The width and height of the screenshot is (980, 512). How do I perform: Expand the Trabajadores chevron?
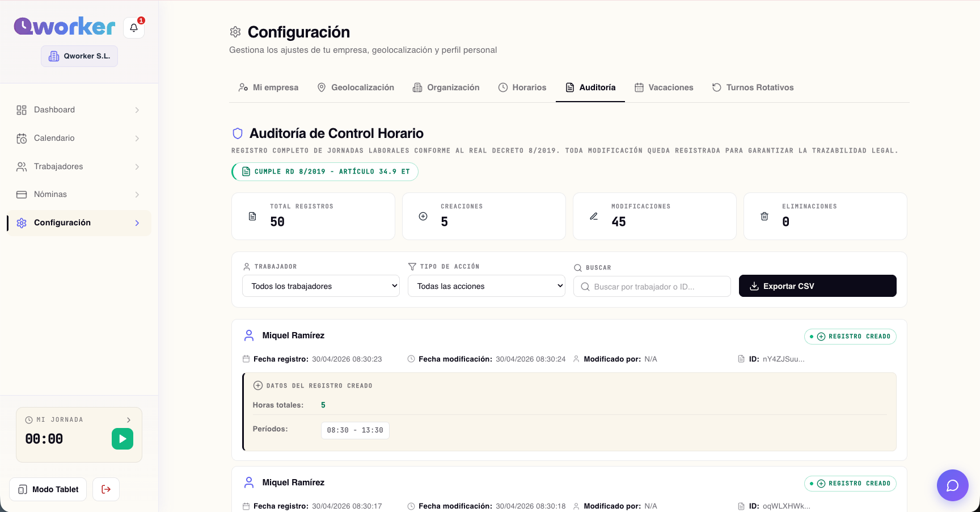click(x=137, y=167)
